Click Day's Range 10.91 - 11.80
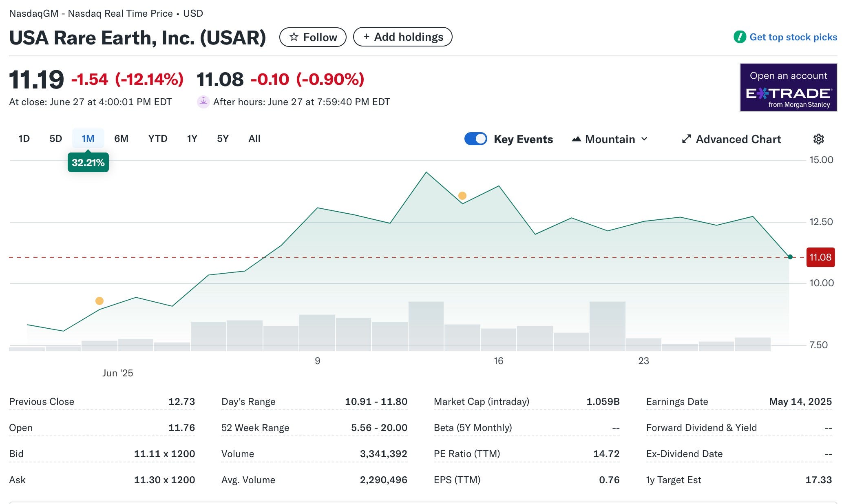853x504 pixels. 376,402
